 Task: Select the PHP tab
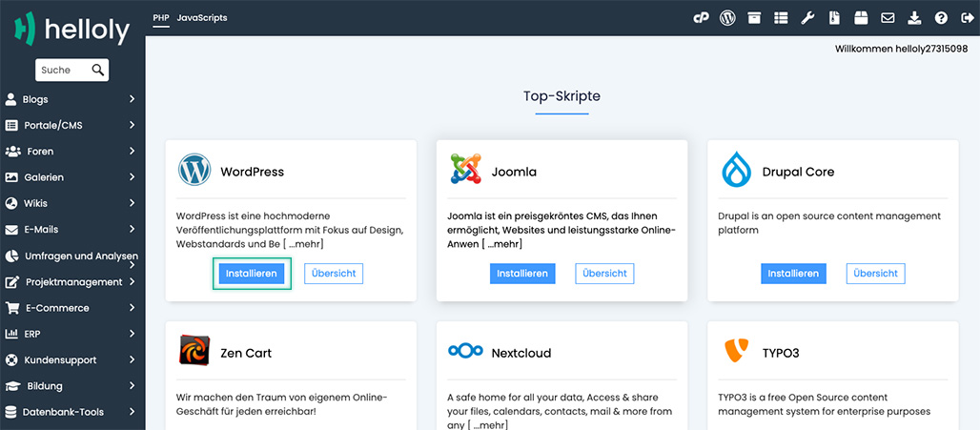(160, 18)
